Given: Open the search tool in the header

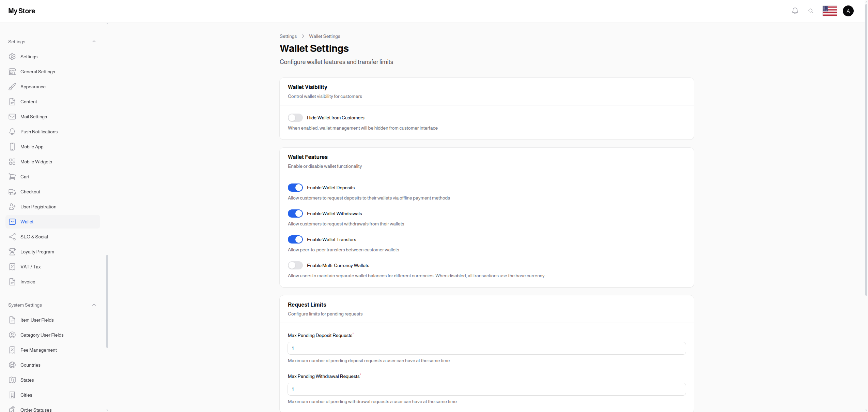Looking at the screenshot, I should (811, 11).
